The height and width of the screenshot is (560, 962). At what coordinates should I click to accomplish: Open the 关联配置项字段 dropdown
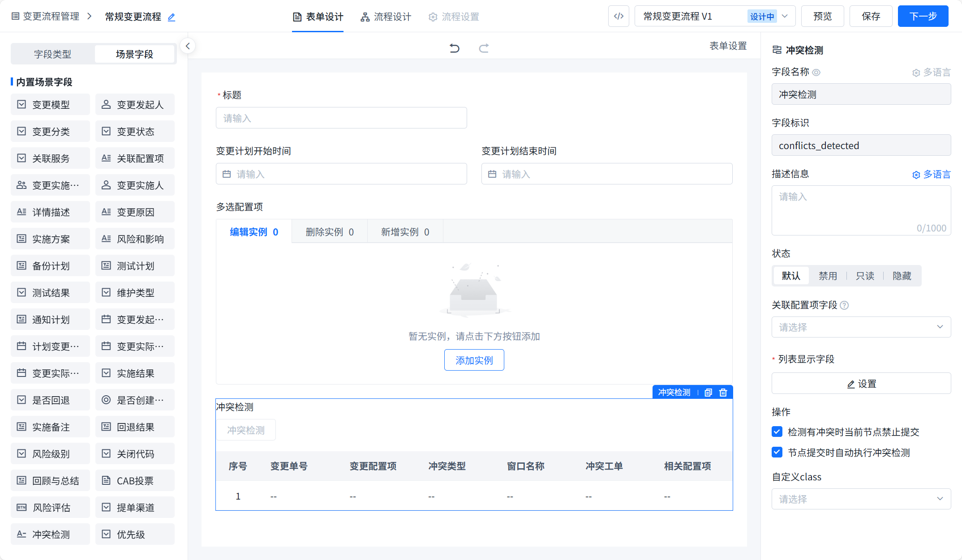coord(861,327)
